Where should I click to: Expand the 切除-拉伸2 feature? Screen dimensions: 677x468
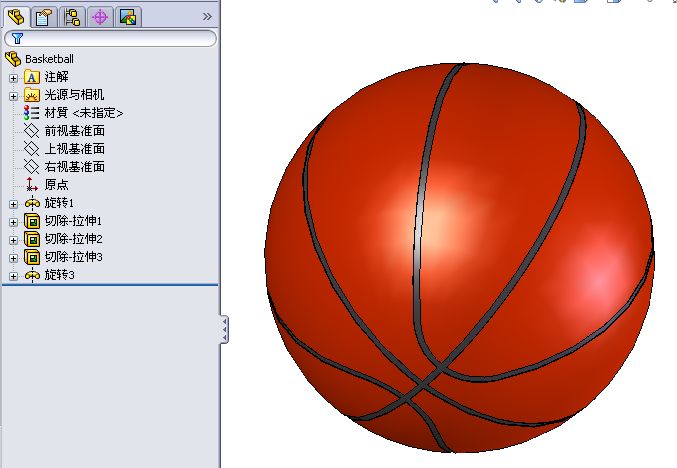(x=13, y=240)
